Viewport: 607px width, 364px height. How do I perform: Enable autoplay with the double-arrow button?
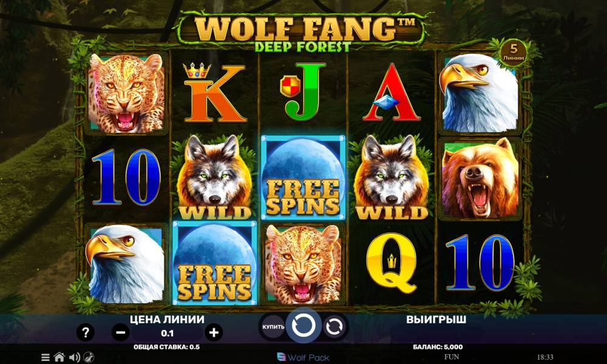[x=334, y=327]
